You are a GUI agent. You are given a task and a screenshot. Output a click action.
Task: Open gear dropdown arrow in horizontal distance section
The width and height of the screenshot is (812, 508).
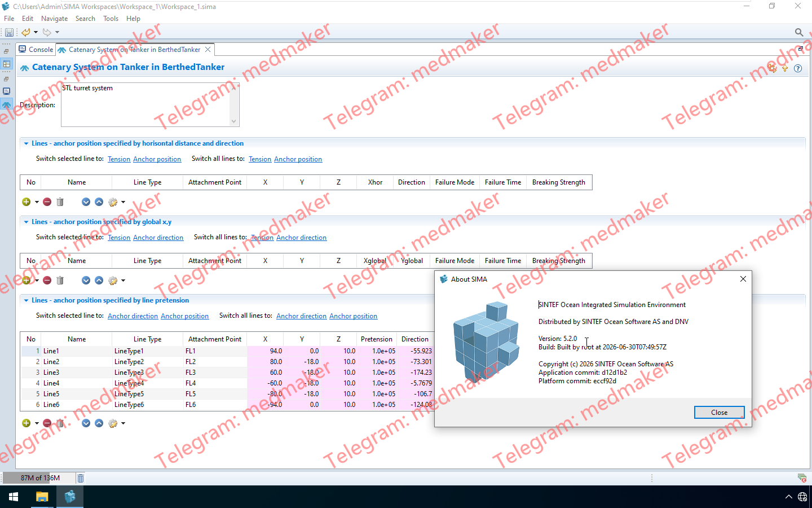tap(123, 202)
